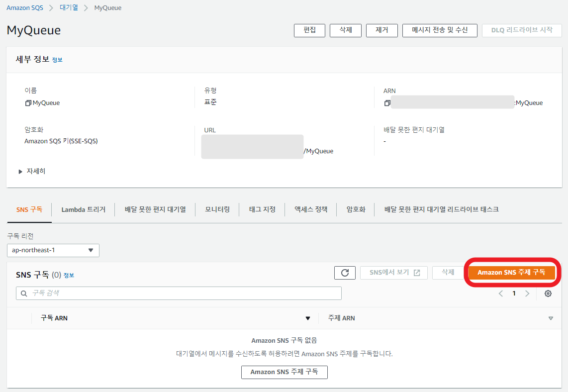
Task: Go to previous page of subscriptions
Action: tap(501, 294)
